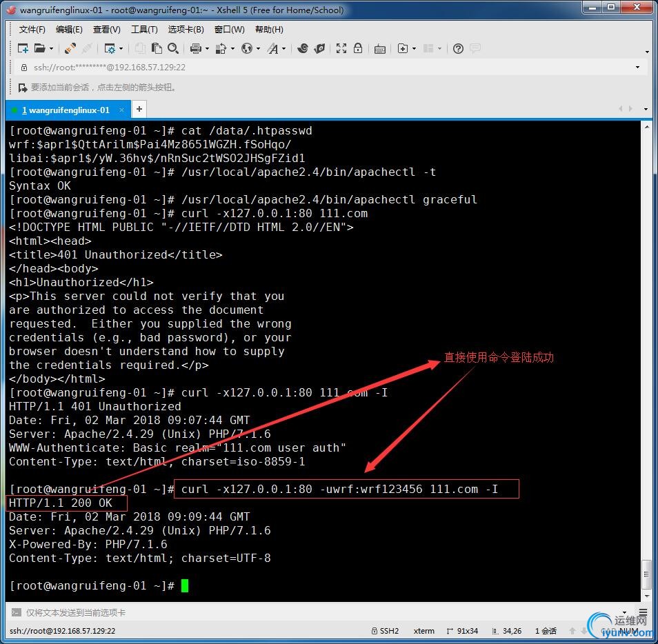658x644 pixels.
Task: Open the 帮助(H) menu
Action: [x=269, y=30]
